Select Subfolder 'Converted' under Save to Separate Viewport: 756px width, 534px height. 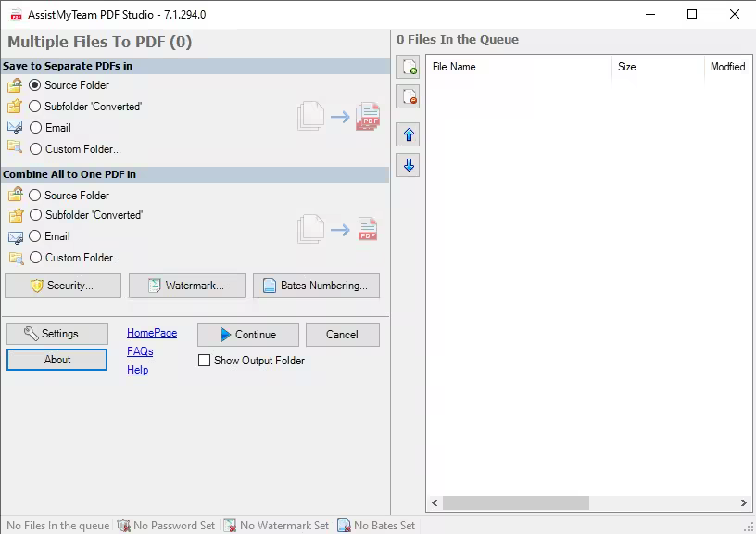tap(36, 106)
